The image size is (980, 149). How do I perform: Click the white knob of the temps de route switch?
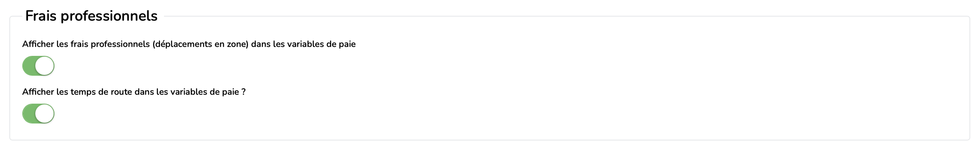[45, 114]
